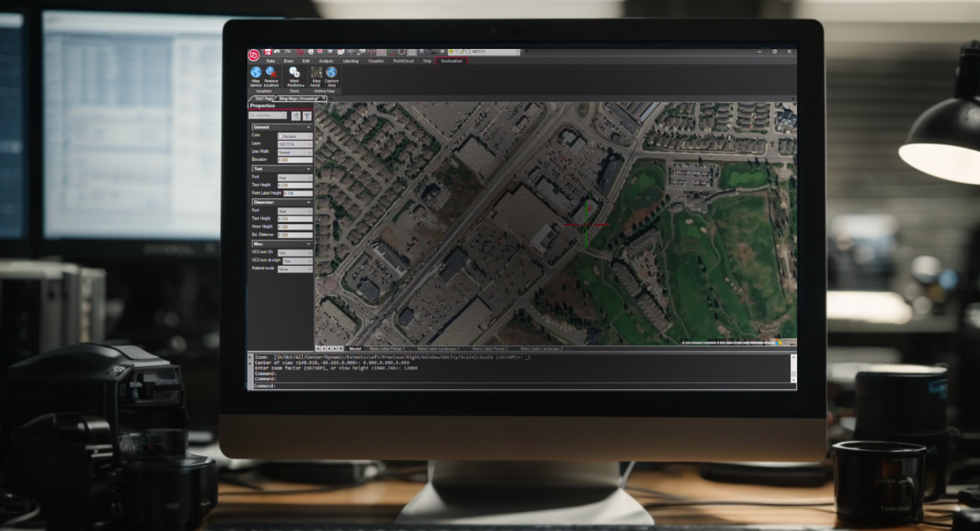The height and width of the screenshot is (531, 980).
Task: Select Metric Letter Portrait 2 layout tab
Action: (x=491, y=348)
